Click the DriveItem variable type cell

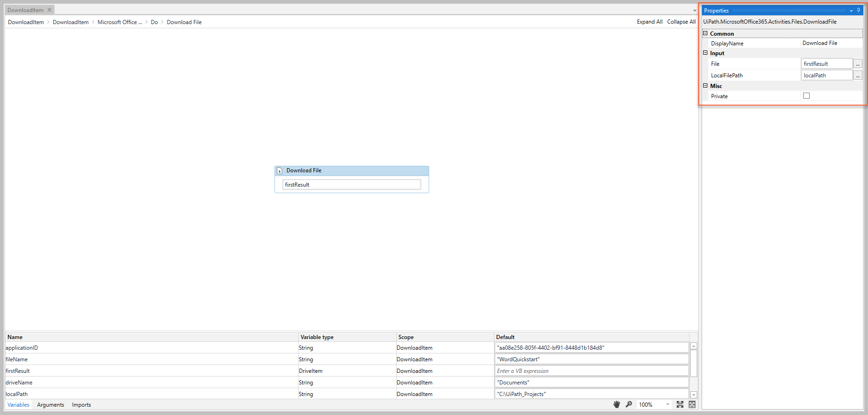click(347, 371)
